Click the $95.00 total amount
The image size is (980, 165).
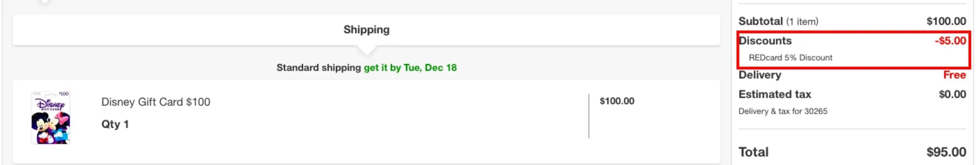pos(946,152)
